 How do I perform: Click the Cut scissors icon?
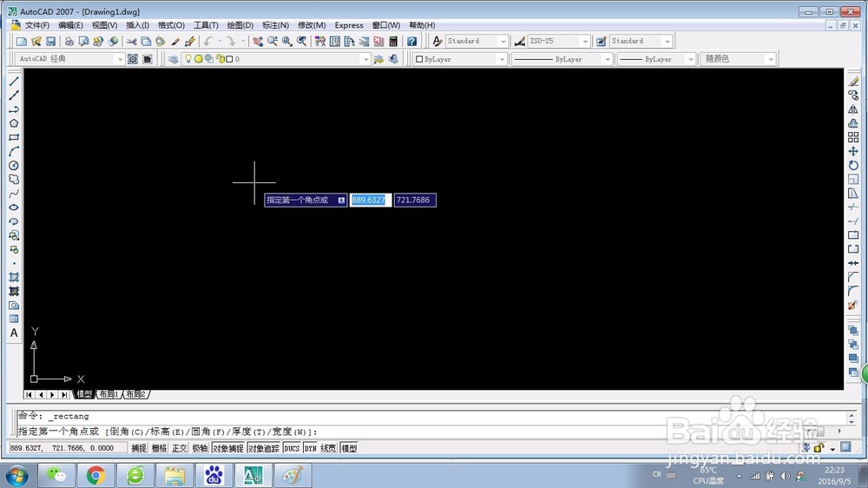pos(132,41)
